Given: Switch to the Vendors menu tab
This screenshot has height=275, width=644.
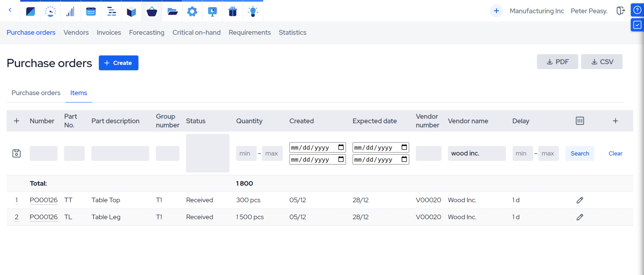Looking at the screenshot, I should 76,32.
